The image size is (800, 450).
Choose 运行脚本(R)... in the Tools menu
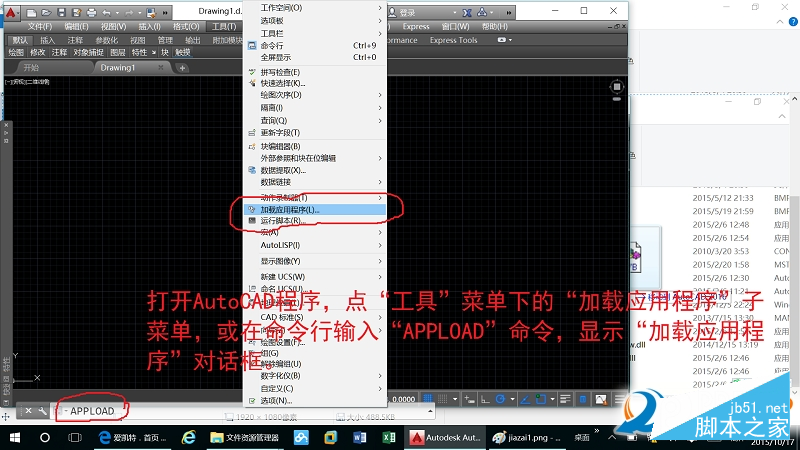(315, 221)
